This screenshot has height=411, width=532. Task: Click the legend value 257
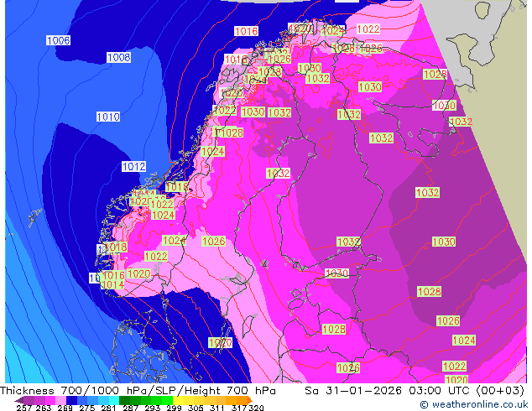pyautogui.click(x=23, y=408)
